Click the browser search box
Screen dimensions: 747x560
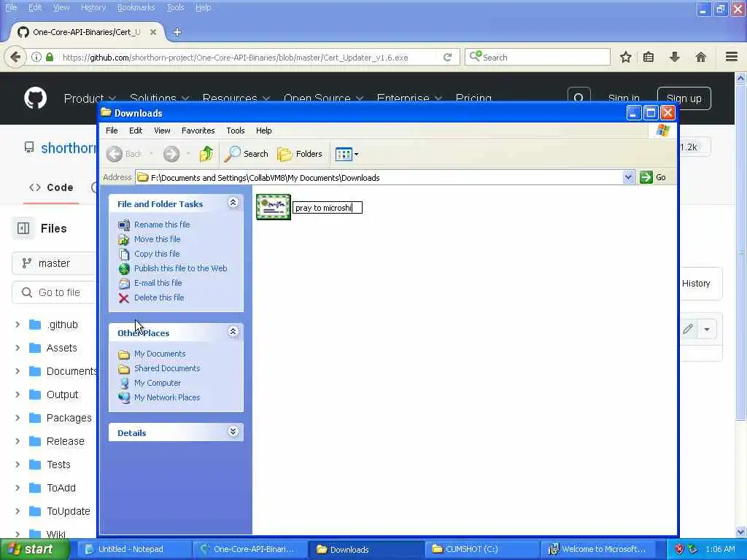538,57
